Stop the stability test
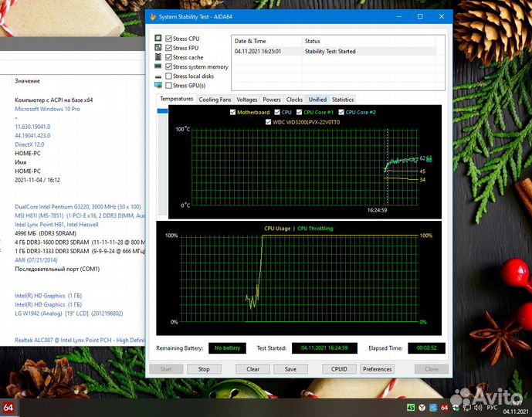The image size is (532, 417). coord(204,369)
